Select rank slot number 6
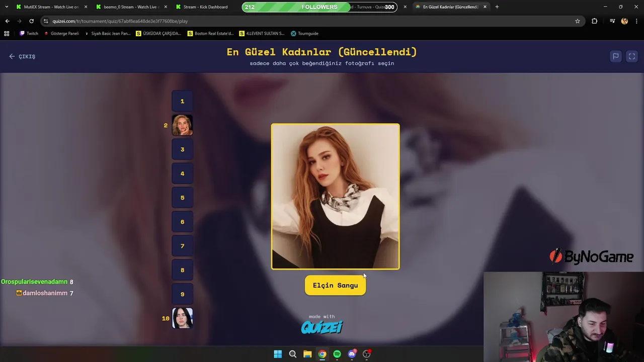644x362 pixels. click(182, 222)
